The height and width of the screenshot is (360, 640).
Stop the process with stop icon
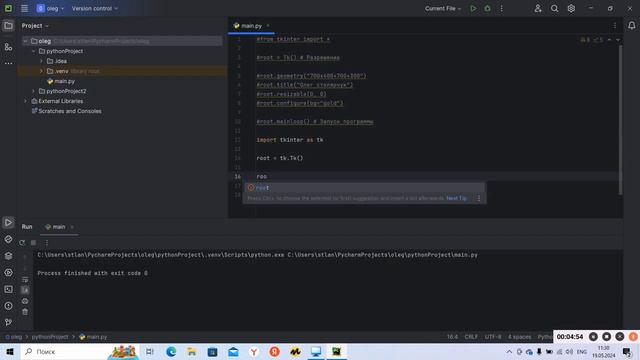click(33, 242)
